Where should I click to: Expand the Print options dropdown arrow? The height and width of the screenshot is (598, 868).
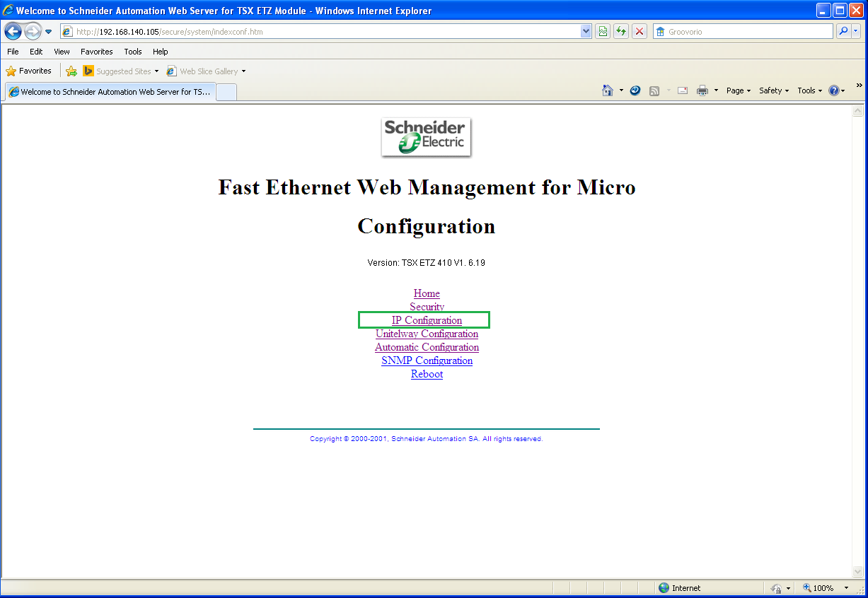pos(716,90)
